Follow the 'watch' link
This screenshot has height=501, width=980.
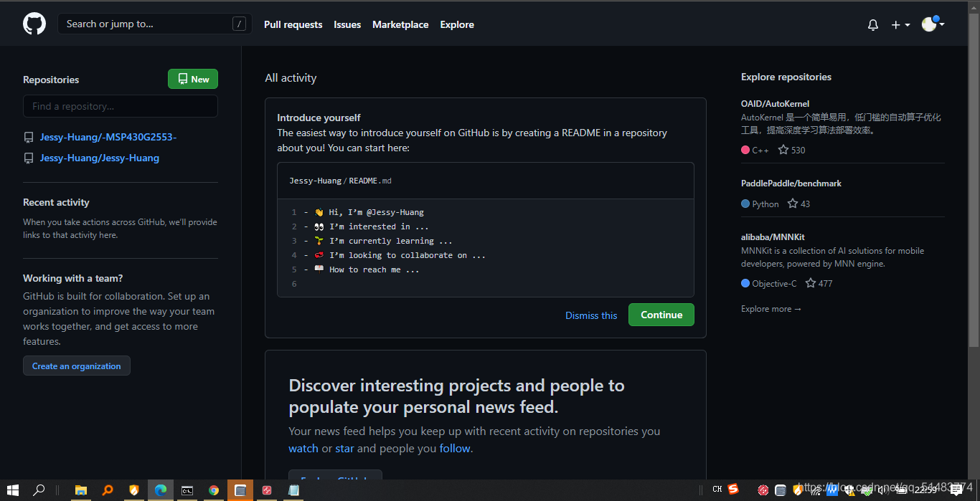(x=303, y=448)
